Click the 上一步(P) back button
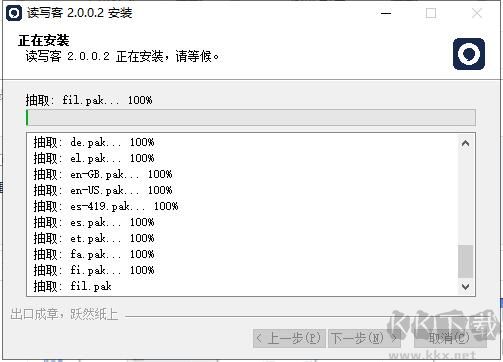The image size is (503, 362). pyautogui.click(x=289, y=338)
